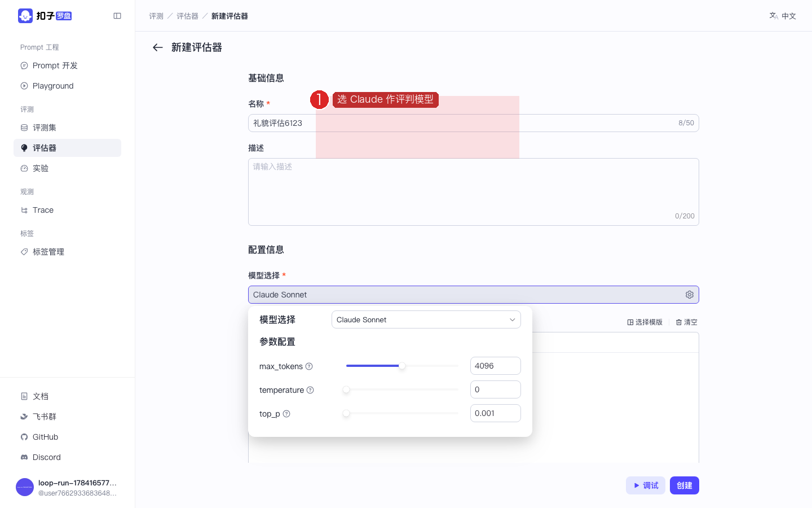Open the Claude Sonnet model dropdown
The width and height of the screenshot is (812, 508).
coord(426,319)
